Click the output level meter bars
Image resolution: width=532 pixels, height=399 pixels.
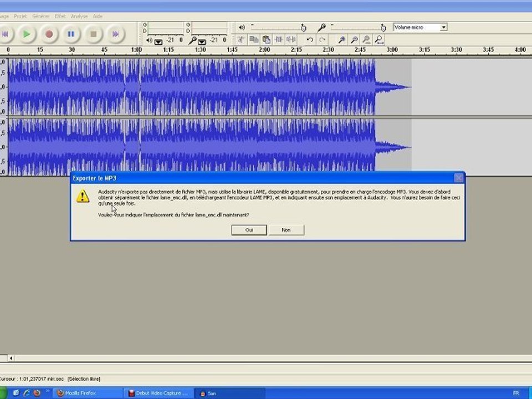click(x=166, y=28)
